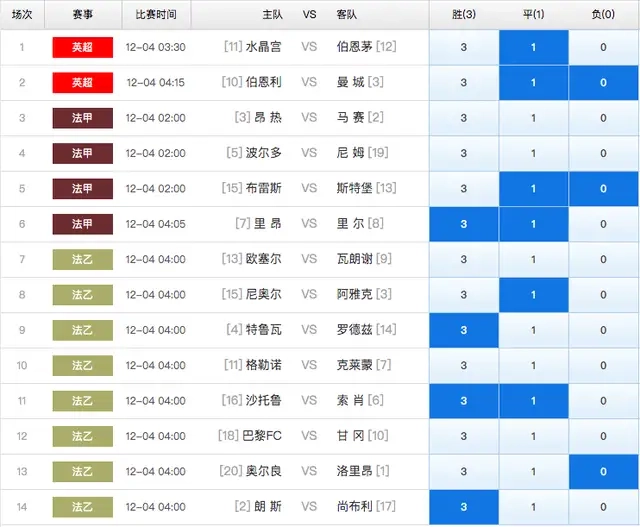
Task: Select loss (0) for 昂热 vs 马赛
Action: tap(603, 118)
